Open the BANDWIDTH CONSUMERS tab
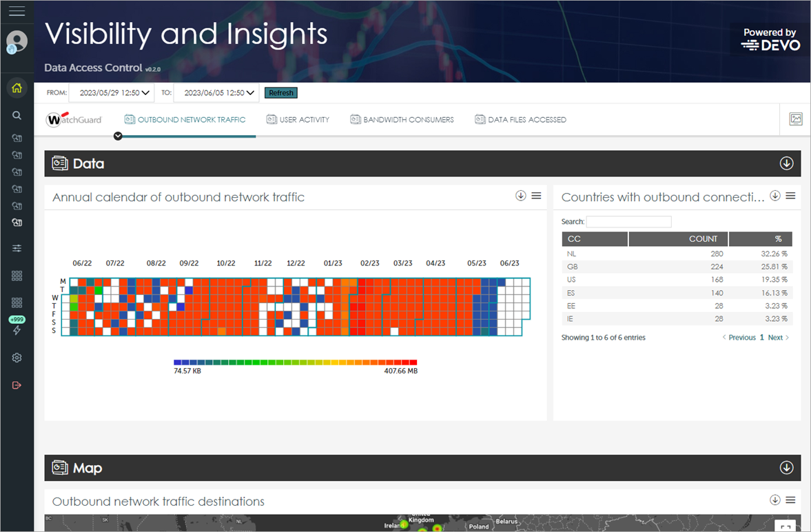Screen dimensions: 811x532 point(402,119)
